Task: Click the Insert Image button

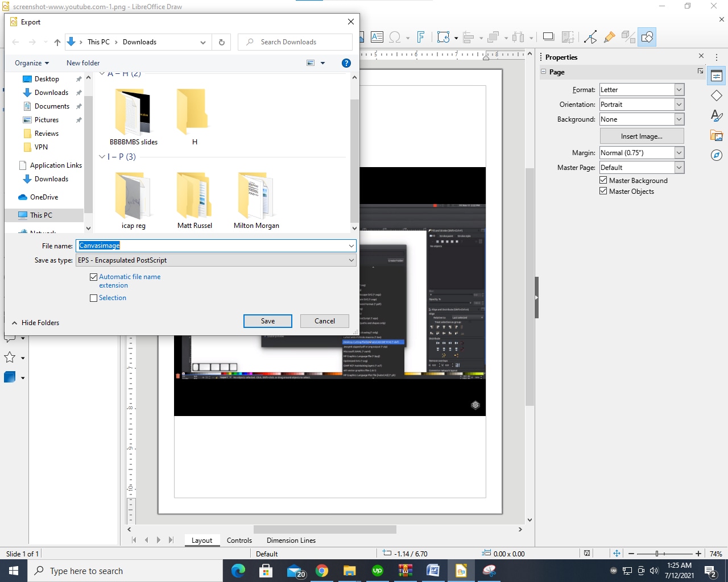Action: pyautogui.click(x=642, y=136)
